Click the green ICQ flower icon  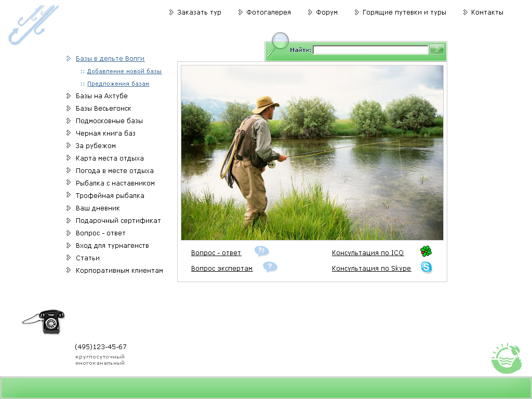click(x=426, y=251)
